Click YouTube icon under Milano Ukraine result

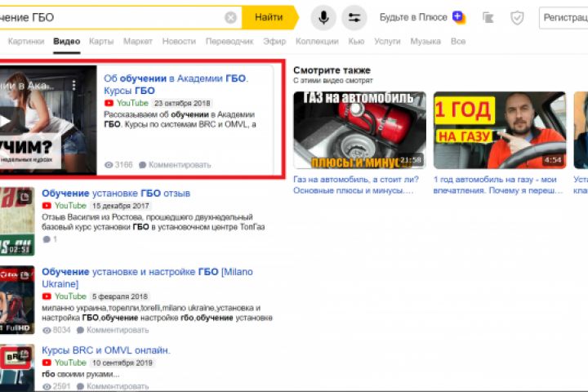point(47,296)
